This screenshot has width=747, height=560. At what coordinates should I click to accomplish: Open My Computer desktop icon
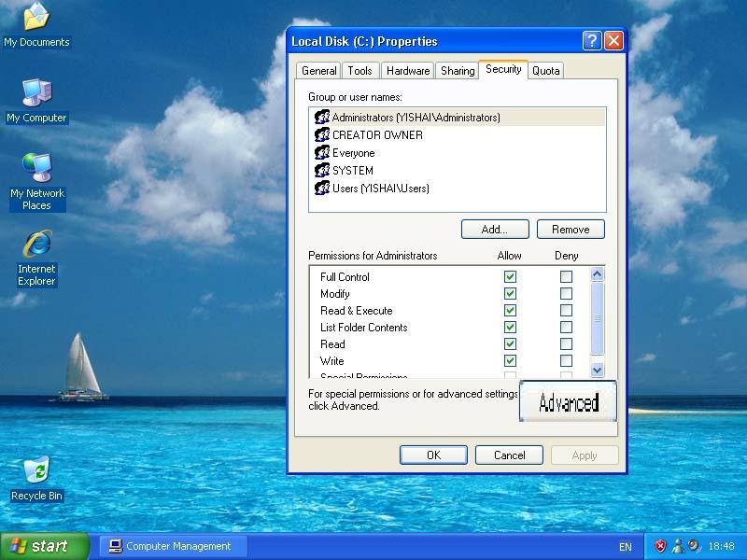(36, 94)
